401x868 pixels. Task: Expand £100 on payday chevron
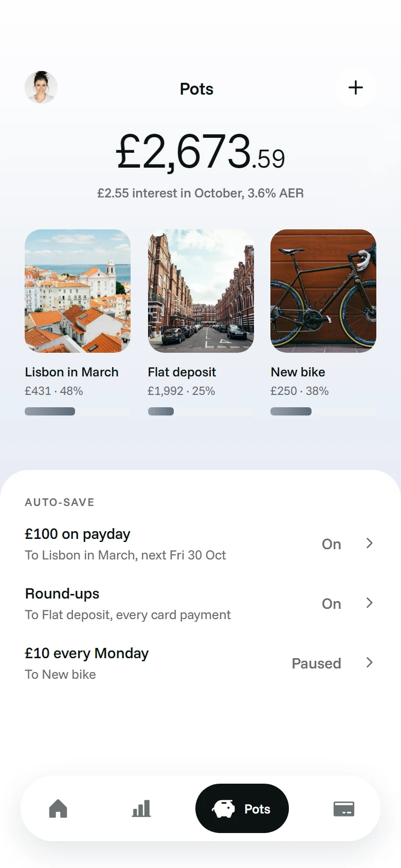pyautogui.click(x=369, y=543)
